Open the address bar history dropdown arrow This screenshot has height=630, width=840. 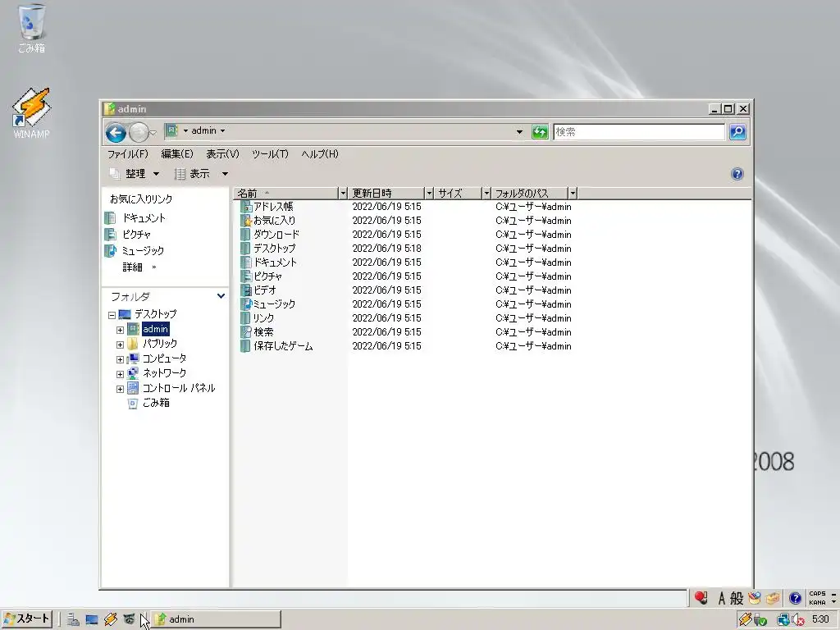coord(519,132)
